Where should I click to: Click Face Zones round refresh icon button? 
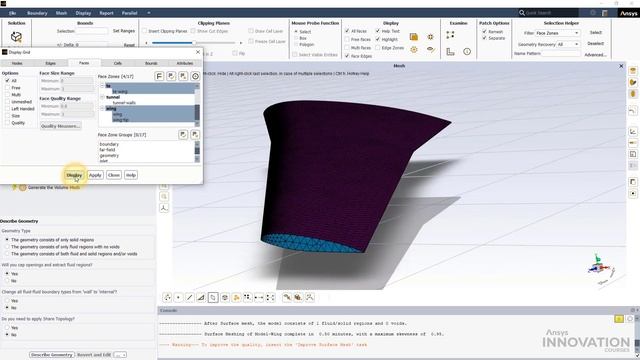click(x=195, y=76)
